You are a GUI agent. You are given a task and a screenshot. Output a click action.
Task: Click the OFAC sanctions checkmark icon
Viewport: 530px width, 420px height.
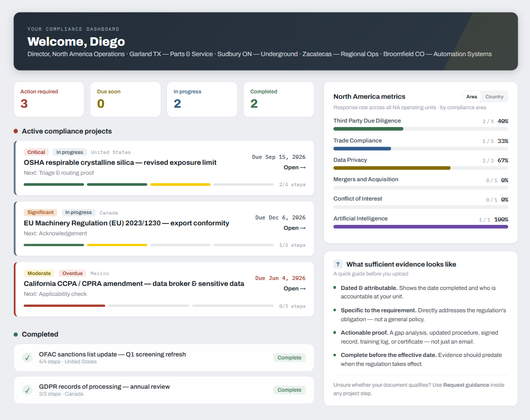[27, 357]
